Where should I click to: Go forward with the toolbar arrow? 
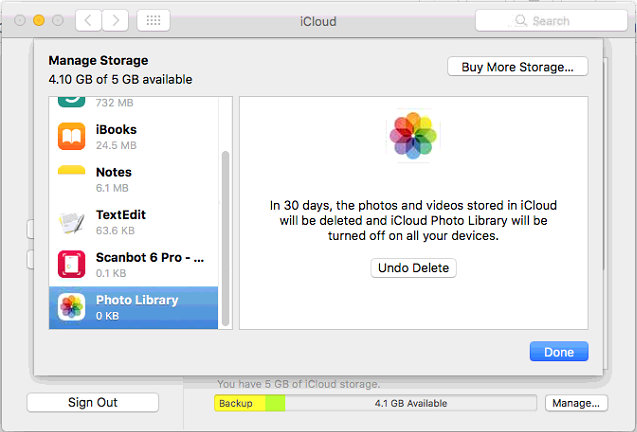pos(116,20)
